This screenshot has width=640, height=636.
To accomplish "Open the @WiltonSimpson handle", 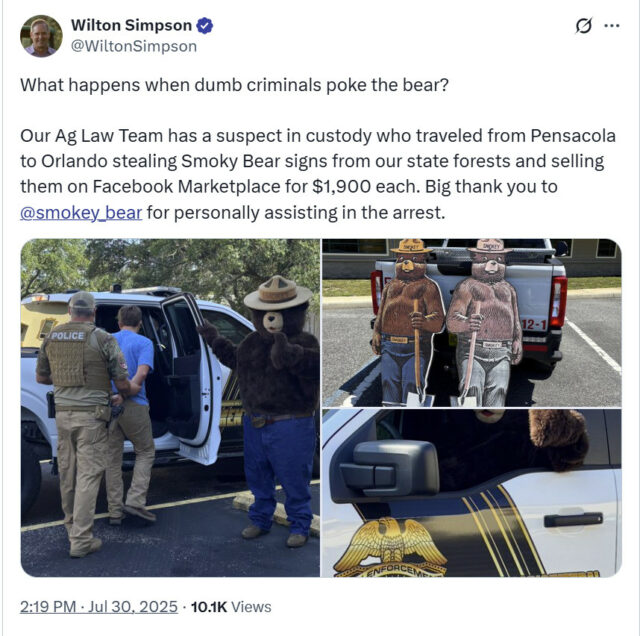I will pos(134,46).
